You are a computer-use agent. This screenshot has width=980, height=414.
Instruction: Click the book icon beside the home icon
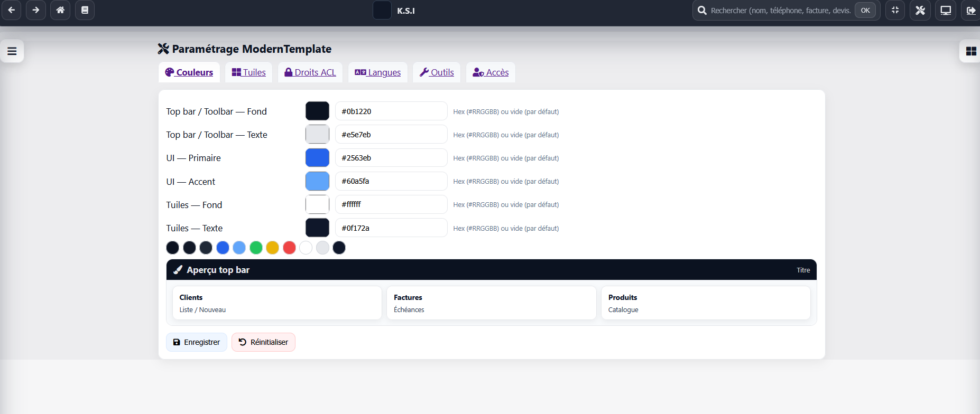[85, 10]
